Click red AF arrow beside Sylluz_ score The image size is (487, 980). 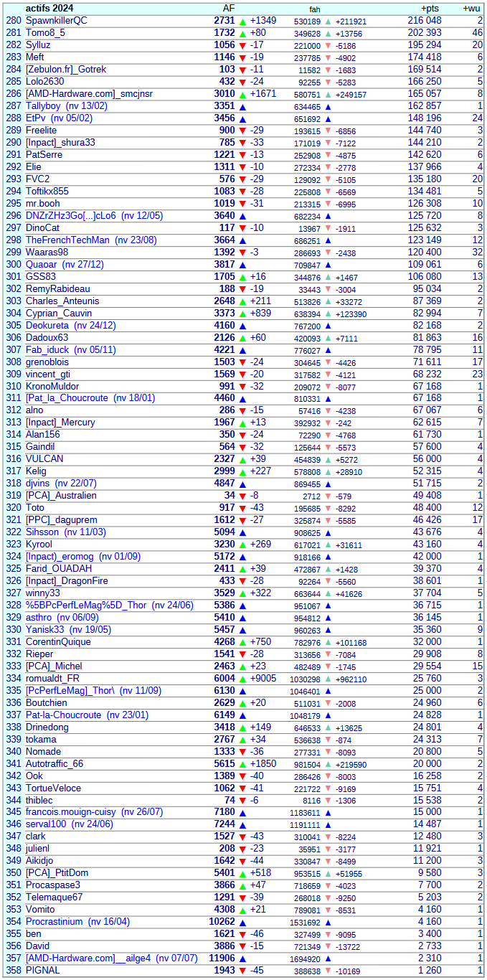(x=242, y=45)
